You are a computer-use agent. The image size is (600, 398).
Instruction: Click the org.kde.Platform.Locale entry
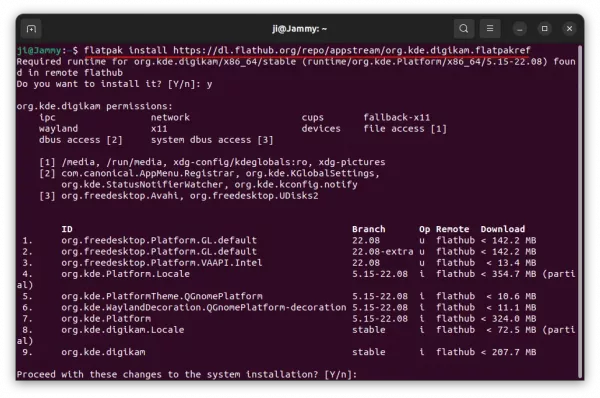pos(126,274)
